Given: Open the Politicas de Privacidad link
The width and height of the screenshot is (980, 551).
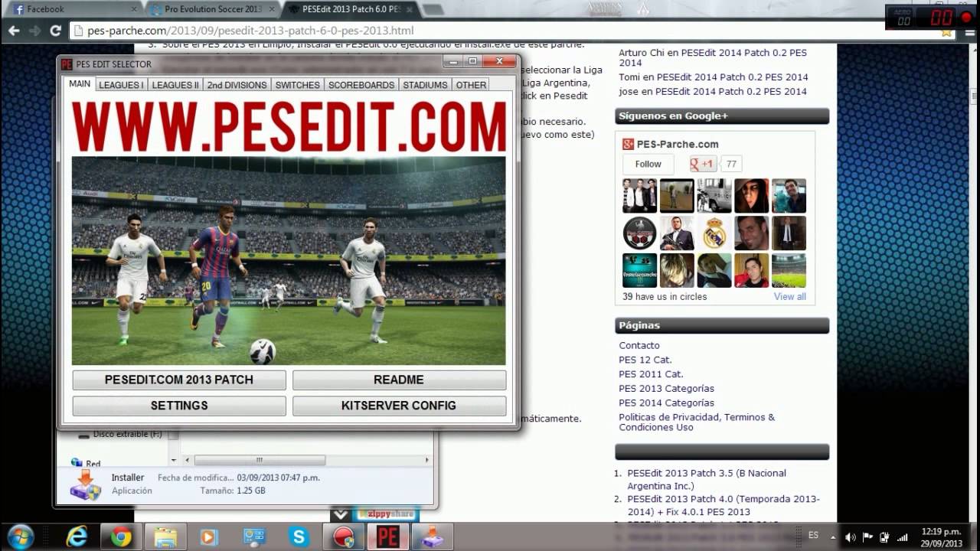Looking at the screenshot, I should pos(697,422).
